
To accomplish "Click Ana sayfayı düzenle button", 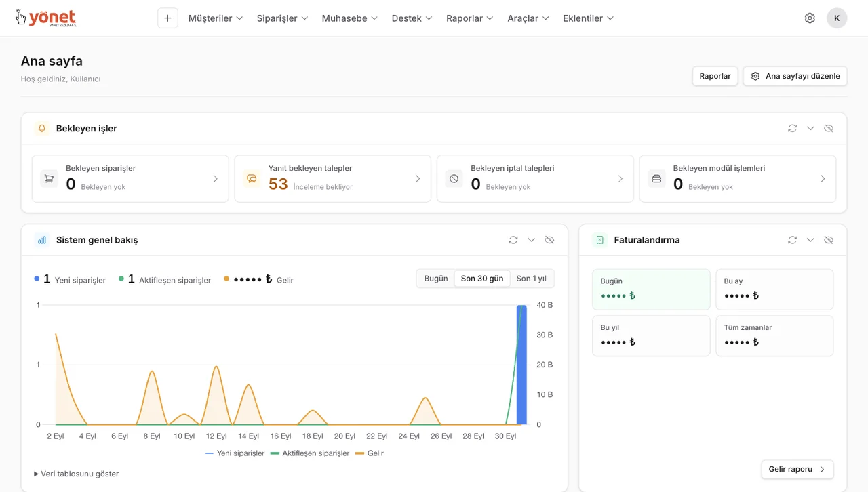I will [795, 76].
